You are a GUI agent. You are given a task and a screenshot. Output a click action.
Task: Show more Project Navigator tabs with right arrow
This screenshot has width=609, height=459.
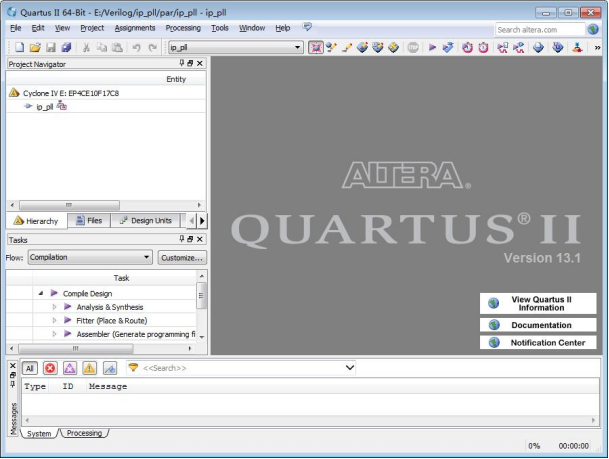[x=202, y=221]
